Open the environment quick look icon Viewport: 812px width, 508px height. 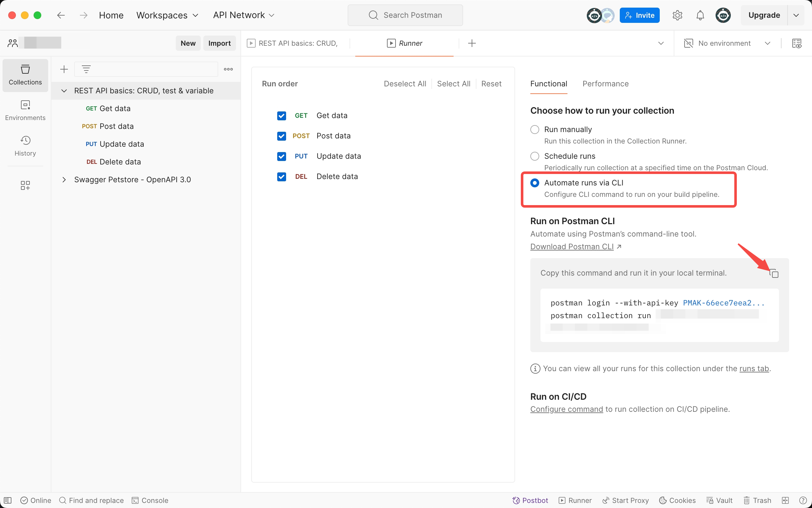[x=796, y=43]
